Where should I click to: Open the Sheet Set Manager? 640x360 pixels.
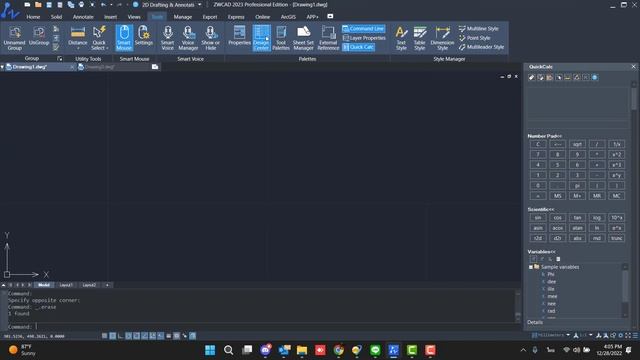[x=303, y=38]
